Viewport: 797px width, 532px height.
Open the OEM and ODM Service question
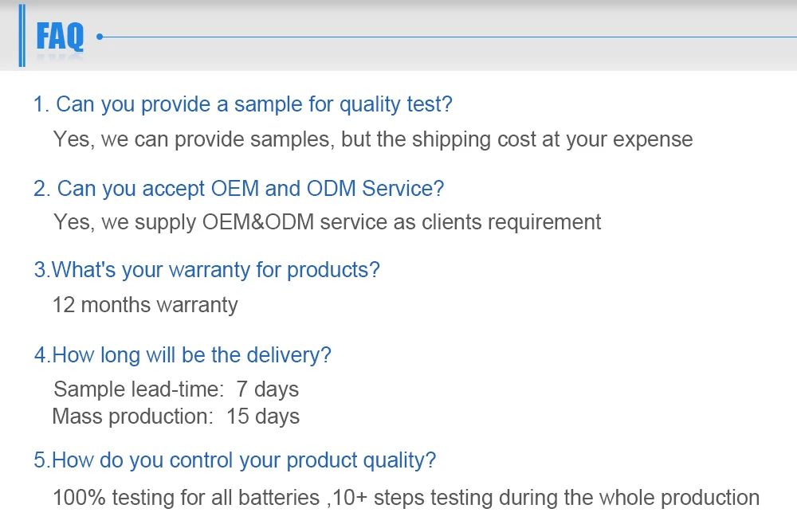point(238,189)
